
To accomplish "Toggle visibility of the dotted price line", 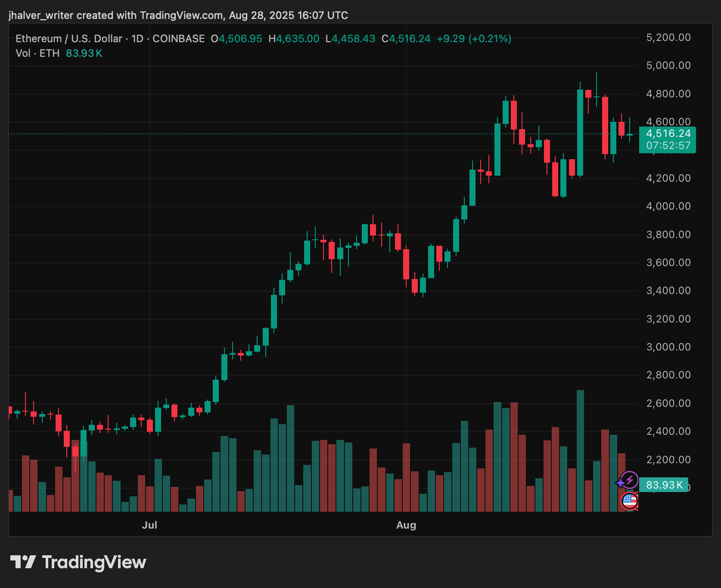I will click(x=258, y=134).
